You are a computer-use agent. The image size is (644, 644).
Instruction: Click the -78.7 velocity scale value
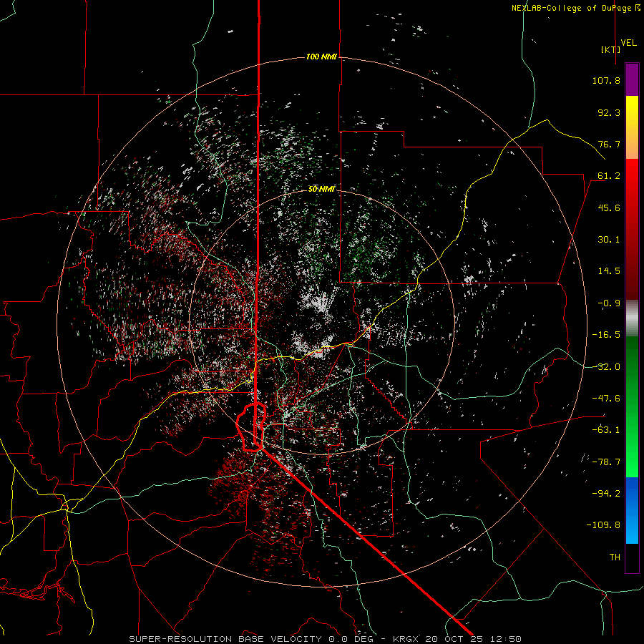click(606, 462)
